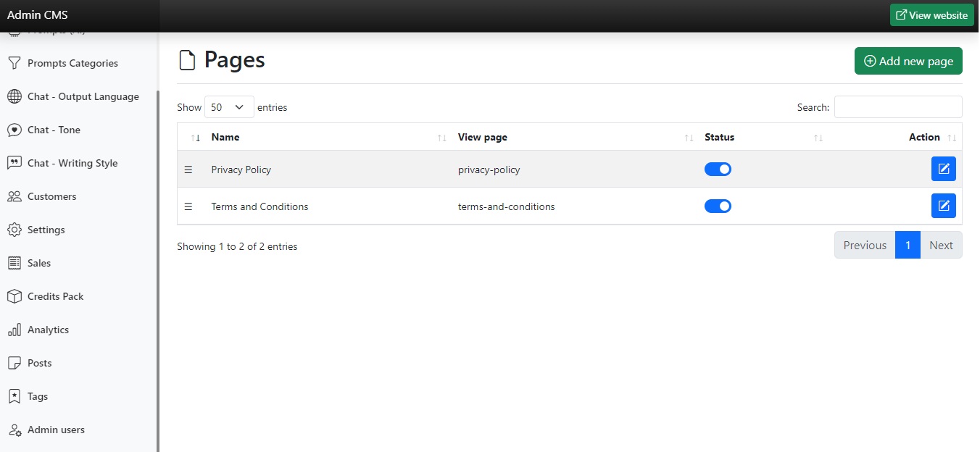Viewport: 980px width, 452px height.
Task: Click the Tags bookmark icon in sidebar
Action: [x=14, y=396]
